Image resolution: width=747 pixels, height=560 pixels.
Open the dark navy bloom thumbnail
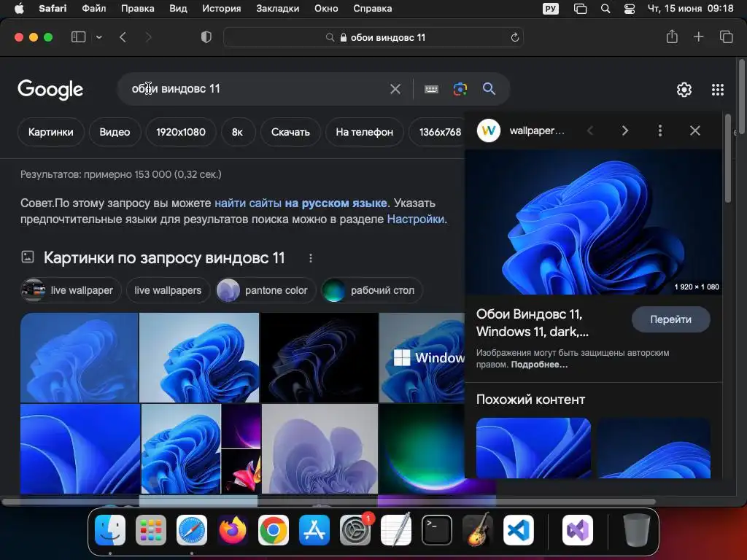pyautogui.click(x=320, y=357)
